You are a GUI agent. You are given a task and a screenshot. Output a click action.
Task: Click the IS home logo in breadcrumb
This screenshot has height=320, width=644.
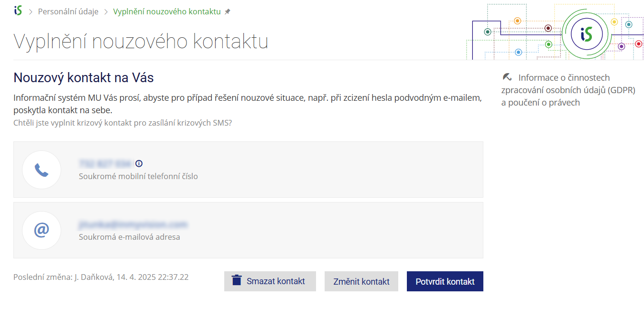point(18,11)
